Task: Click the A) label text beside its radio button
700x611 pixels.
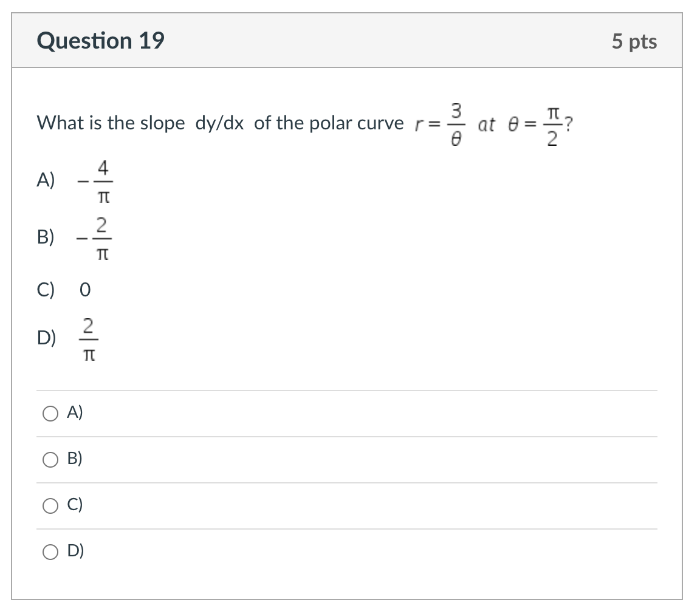Action: (75, 413)
